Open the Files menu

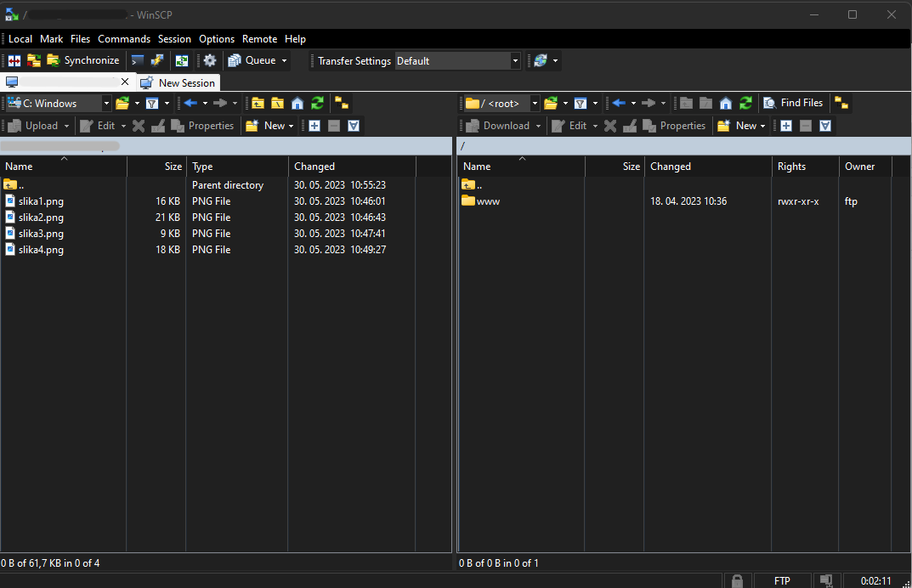[x=80, y=39]
